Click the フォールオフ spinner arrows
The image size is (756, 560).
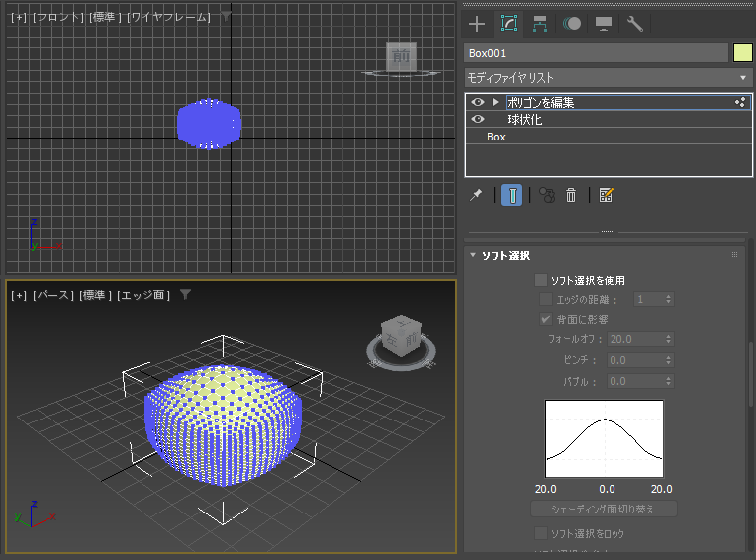pos(669,339)
